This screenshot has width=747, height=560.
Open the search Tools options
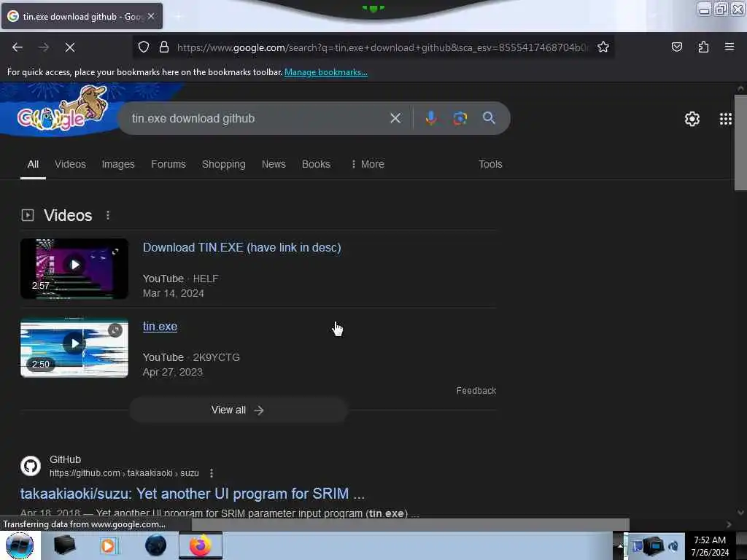point(490,164)
